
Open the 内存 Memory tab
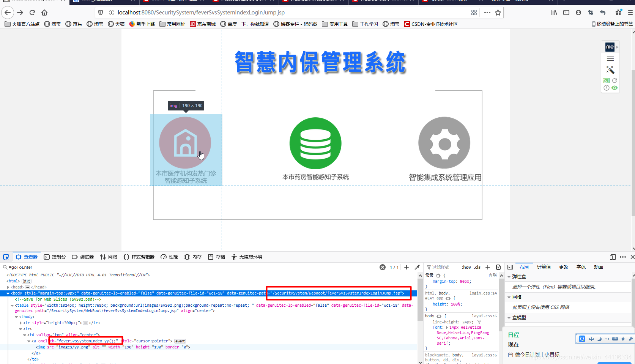(193, 257)
